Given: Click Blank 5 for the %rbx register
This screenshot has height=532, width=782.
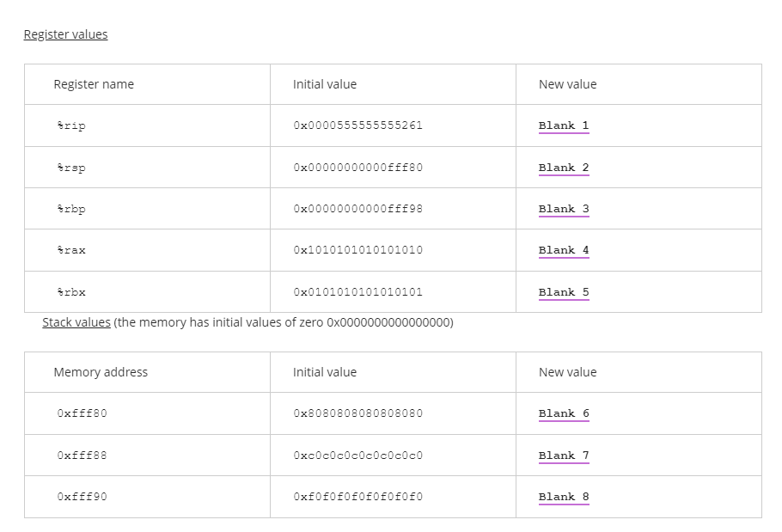Looking at the screenshot, I should [563, 291].
